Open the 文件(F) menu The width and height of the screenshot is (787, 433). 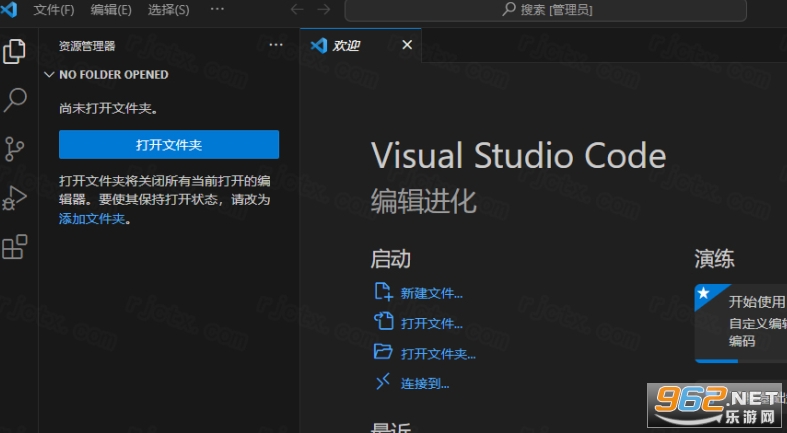point(54,10)
